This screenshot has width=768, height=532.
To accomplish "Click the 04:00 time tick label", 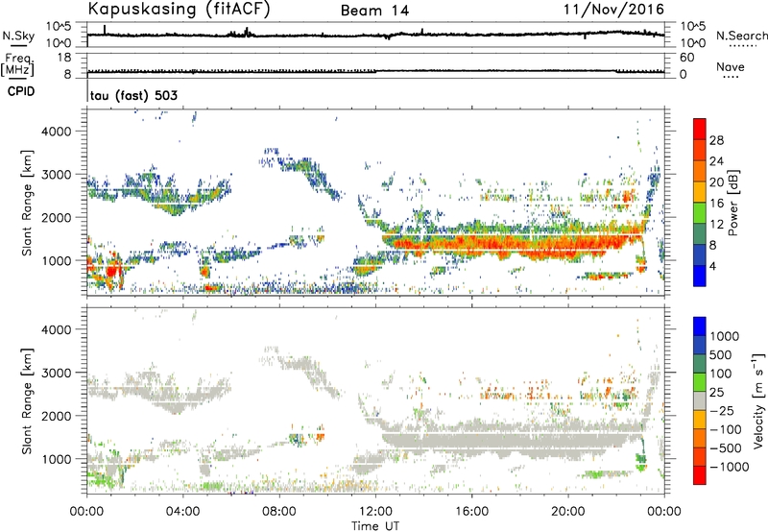I will pyautogui.click(x=182, y=512).
